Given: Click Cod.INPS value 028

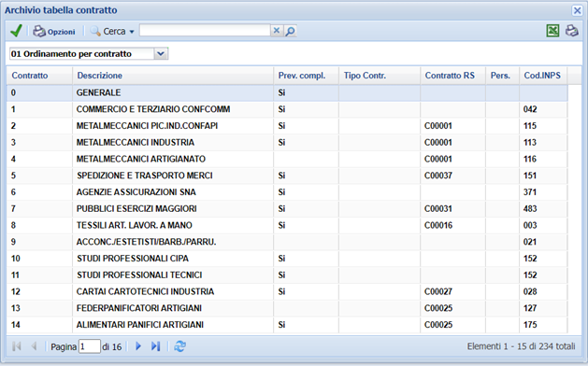Looking at the screenshot, I should (x=530, y=291).
